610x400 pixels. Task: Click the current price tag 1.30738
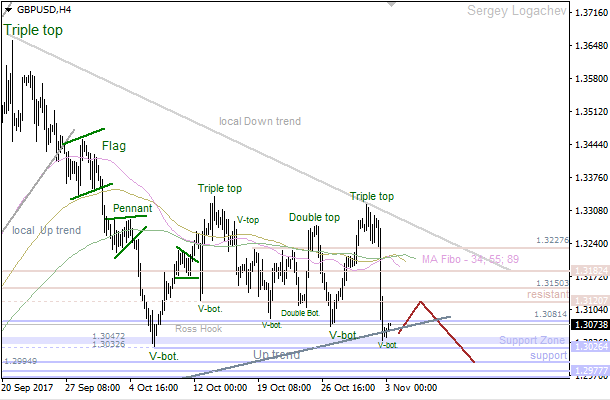click(x=588, y=325)
